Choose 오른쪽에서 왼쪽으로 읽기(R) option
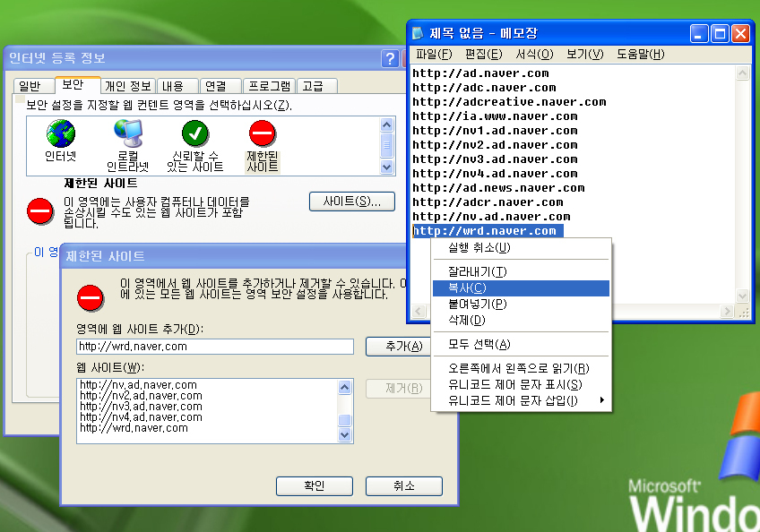Screen dimensions: 760x532 (521, 369)
